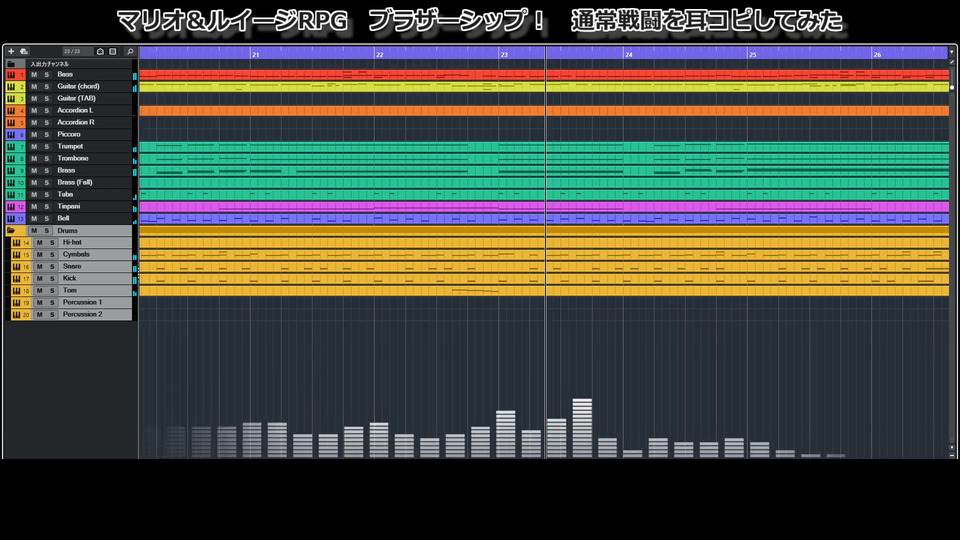Click the Accordion L track instrument icon
Image resolution: width=960 pixels, height=540 pixels.
[x=11, y=111]
